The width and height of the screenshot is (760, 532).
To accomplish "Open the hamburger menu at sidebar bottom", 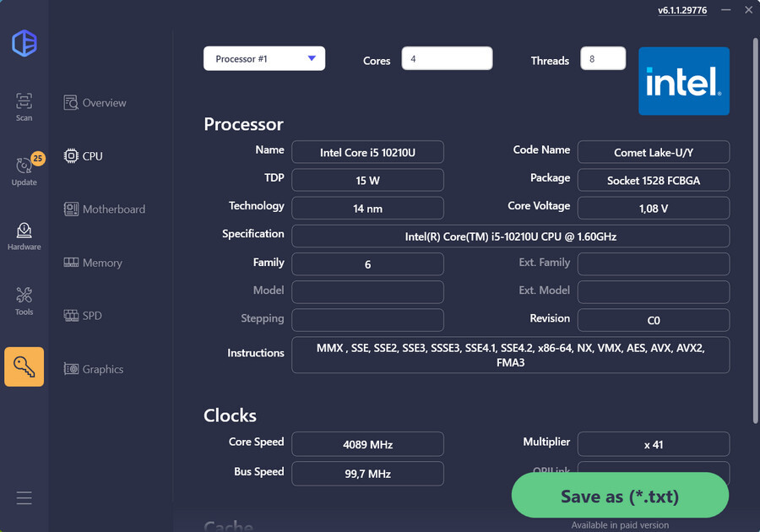I will click(x=24, y=498).
